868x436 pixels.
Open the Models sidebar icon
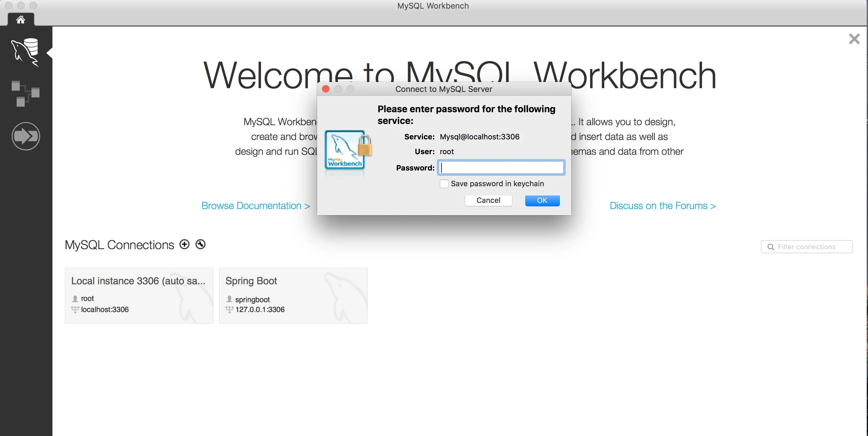(x=26, y=94)
